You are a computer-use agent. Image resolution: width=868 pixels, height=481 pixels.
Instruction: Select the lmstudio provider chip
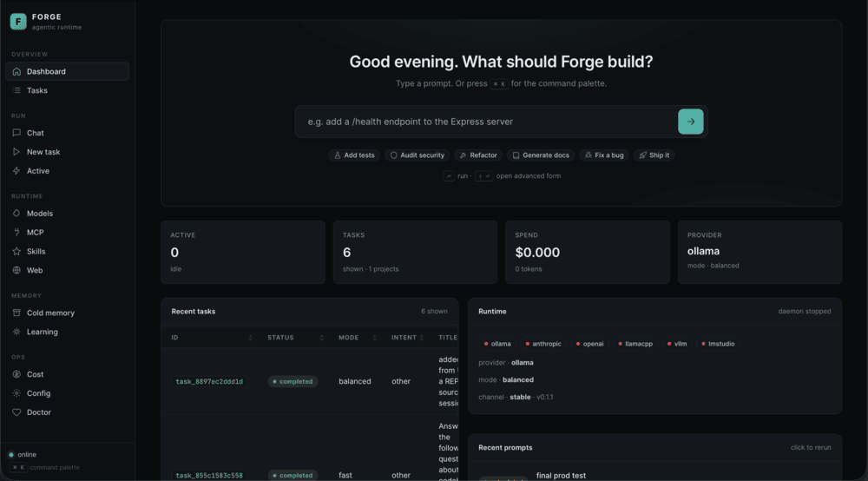point(718,344)
